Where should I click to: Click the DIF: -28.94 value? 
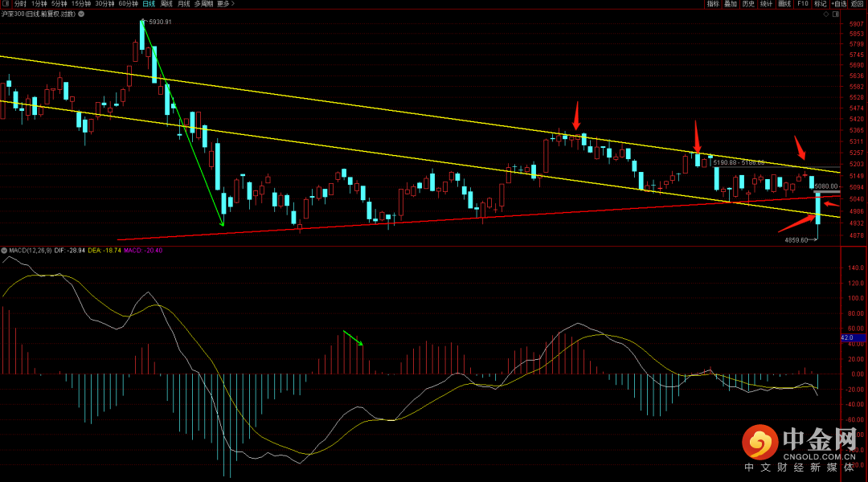click(70, 251)
